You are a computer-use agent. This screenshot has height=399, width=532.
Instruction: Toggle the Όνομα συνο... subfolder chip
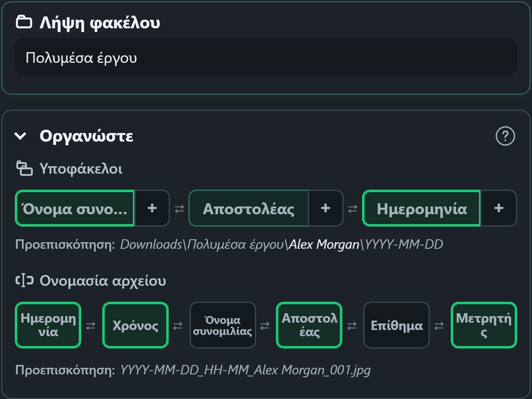[75, 208]
